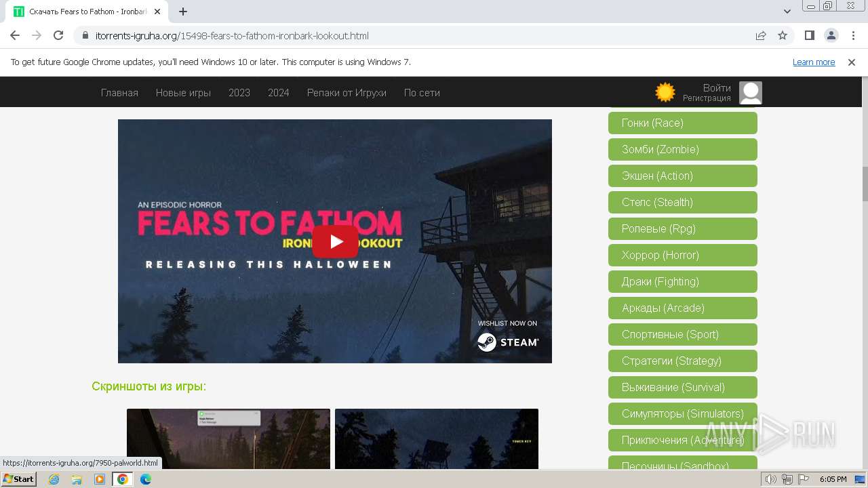This screenshot has height=488, width=868.
Task: Open Chrome profile icon
Action: pyautogui.click(x=831, y=35)
